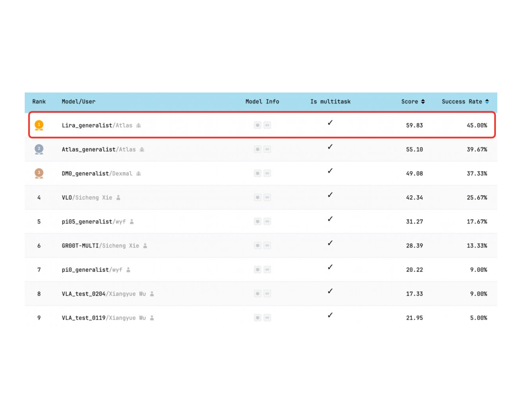Select score value 21.95
522x420 pixels.
coord(414,318)
